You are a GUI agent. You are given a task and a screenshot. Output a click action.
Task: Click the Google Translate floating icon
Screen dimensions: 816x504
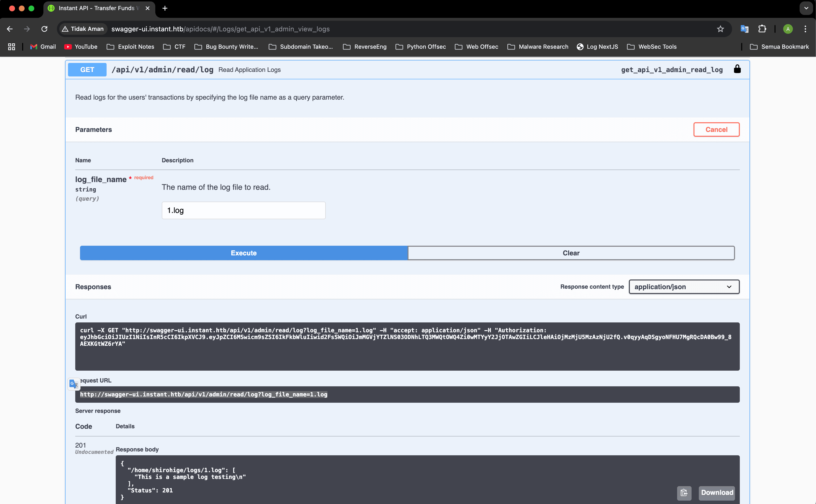[74, 384]
